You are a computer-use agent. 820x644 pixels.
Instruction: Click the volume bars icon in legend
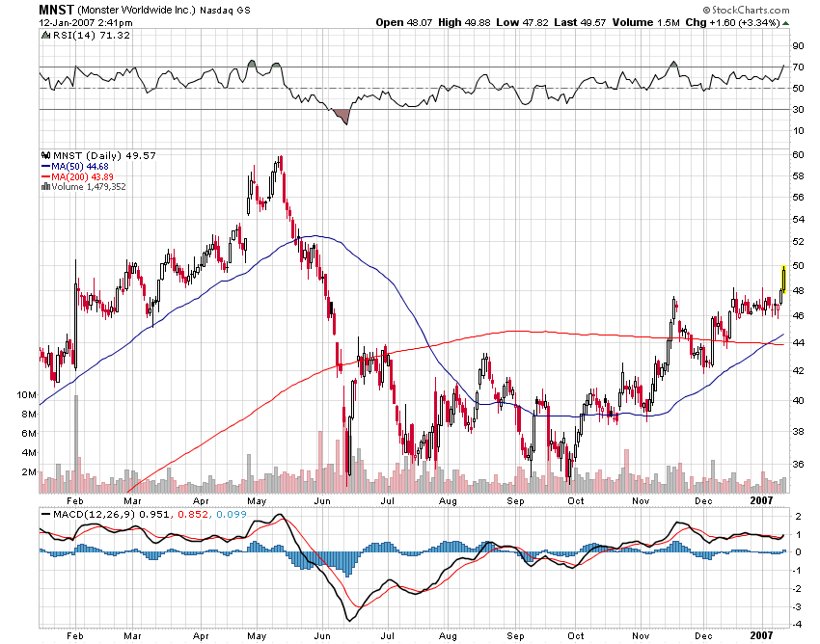[45, 187]
